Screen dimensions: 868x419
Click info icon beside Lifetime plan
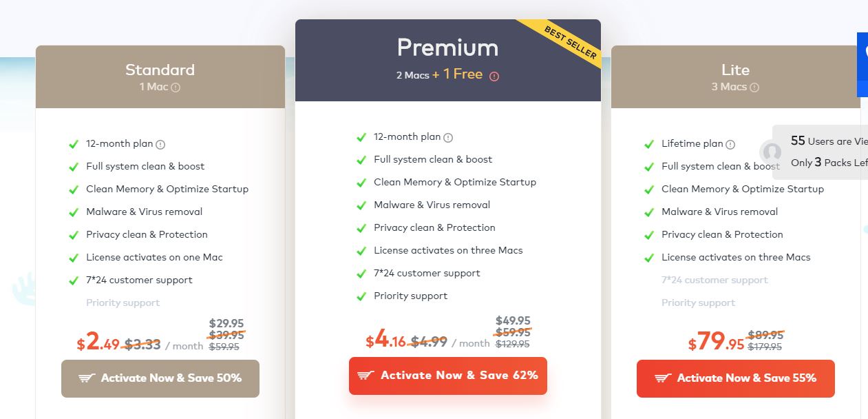coord(730,145)
